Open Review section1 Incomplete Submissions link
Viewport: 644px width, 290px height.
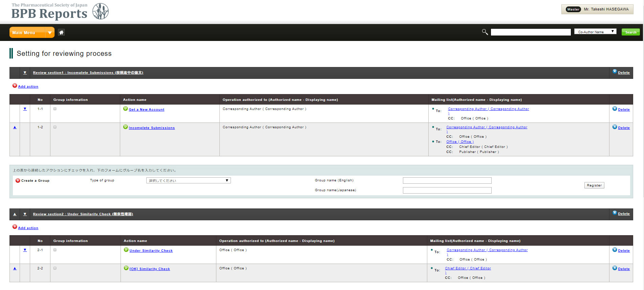coord(88,73)
